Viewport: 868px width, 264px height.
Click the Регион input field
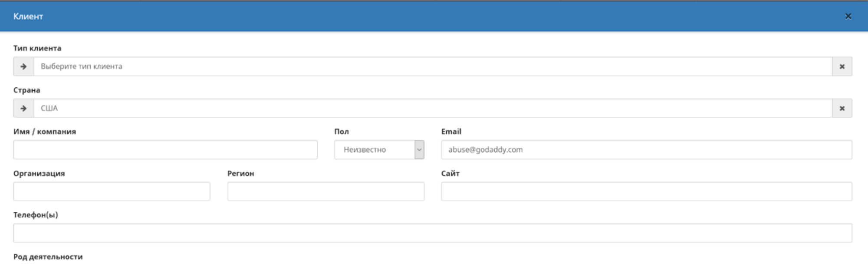pos(325,191)
